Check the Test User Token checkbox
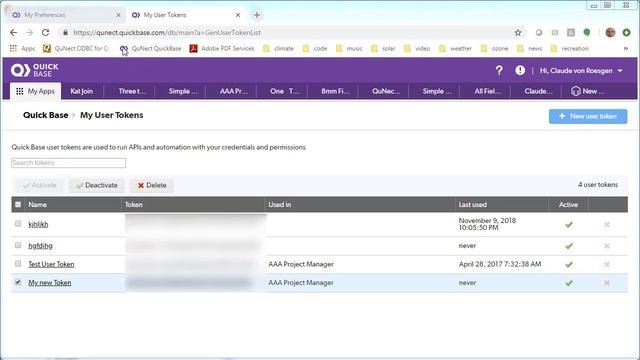The height and width of the screenshot is (360, 640). point(18,263)
